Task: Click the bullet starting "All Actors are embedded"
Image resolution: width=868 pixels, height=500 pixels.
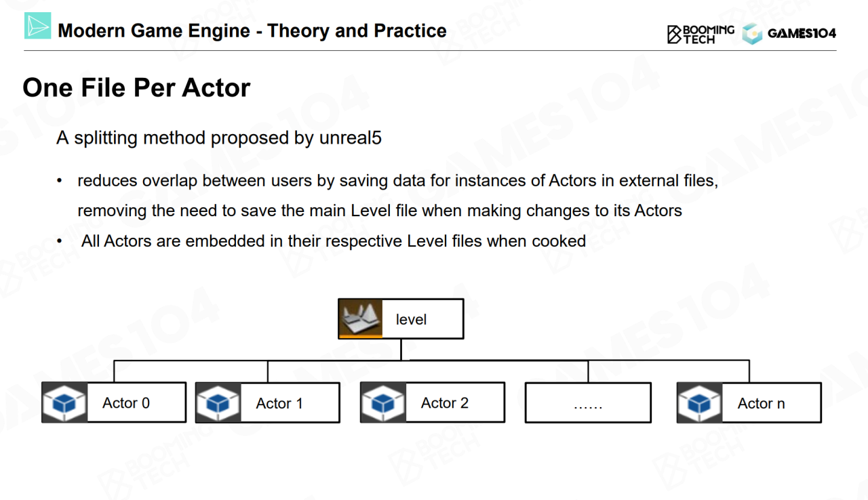Action: 333,241
